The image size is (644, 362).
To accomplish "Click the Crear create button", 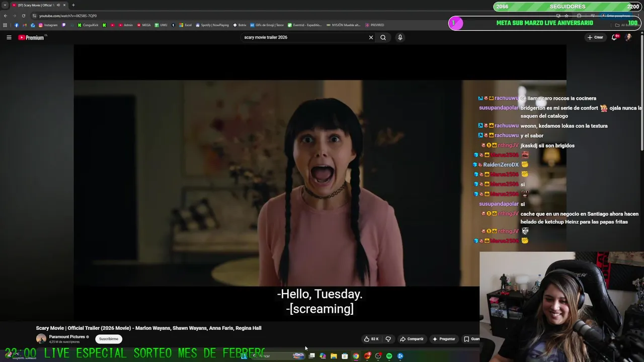I will coord(595,37).
